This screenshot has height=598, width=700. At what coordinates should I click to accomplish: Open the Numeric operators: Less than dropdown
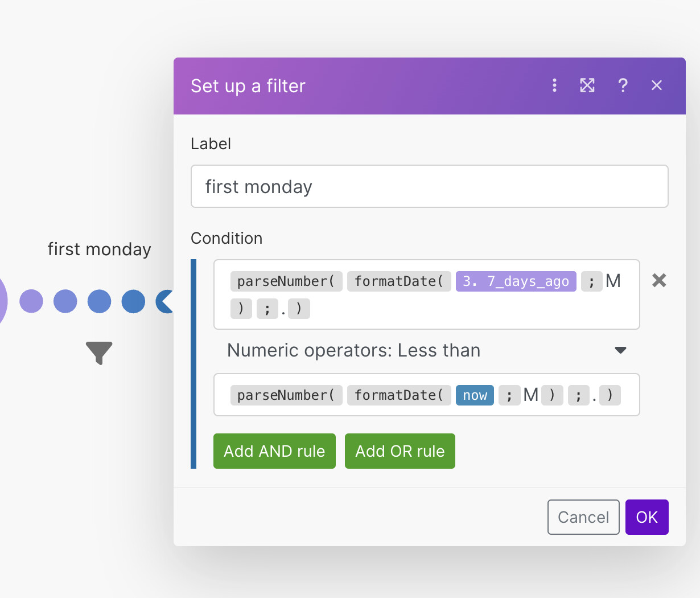point(421,350)
